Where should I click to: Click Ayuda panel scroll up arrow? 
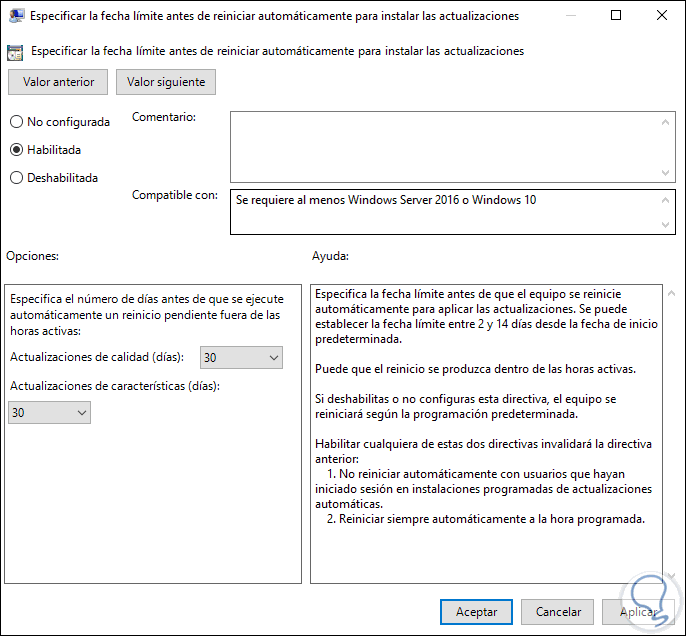point(672,294)
